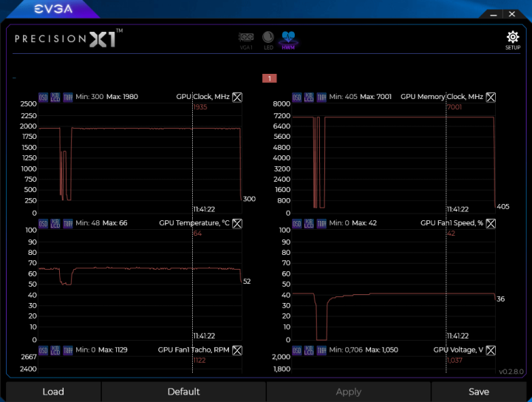Viewport: 532px width, 402px height.
Task: Toggle KB LCD for GPU Temperature graph
Action: [55, 224]
